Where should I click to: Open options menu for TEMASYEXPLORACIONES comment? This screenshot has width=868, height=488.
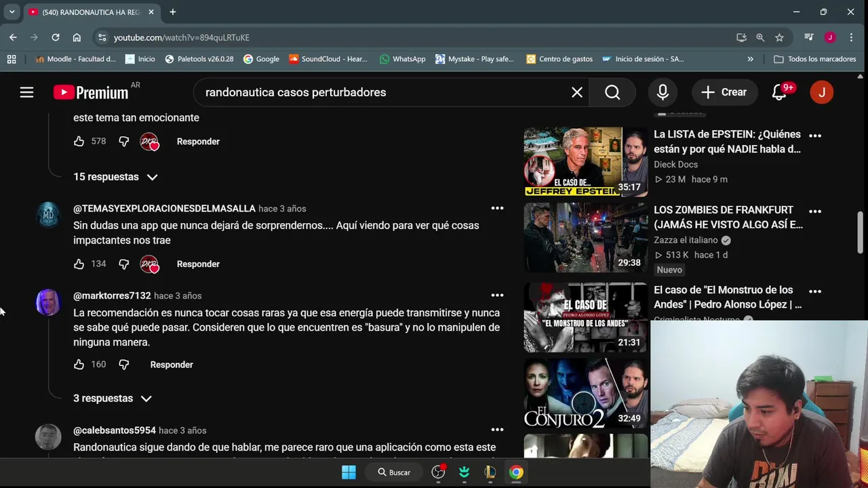[x=497, y=208]
